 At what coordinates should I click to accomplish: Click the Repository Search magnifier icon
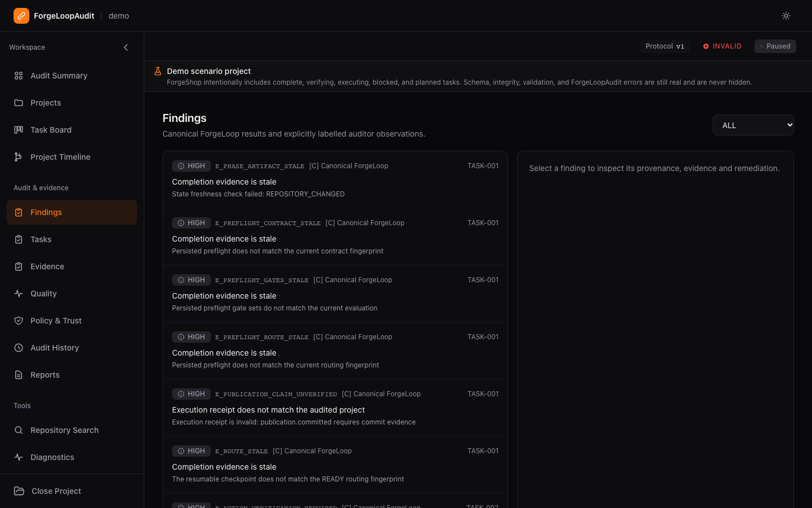coord(19,430)
